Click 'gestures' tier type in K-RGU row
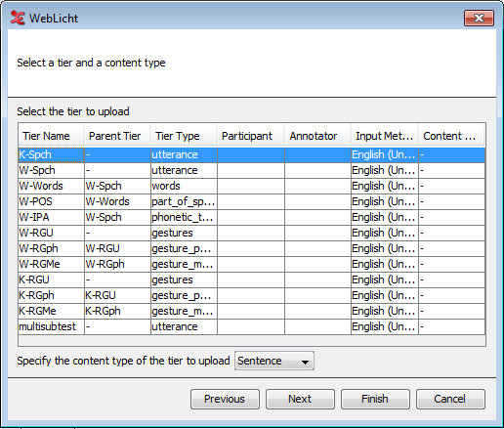The height and width of the screenshot is (429, 504). click(x=184, y=279)
